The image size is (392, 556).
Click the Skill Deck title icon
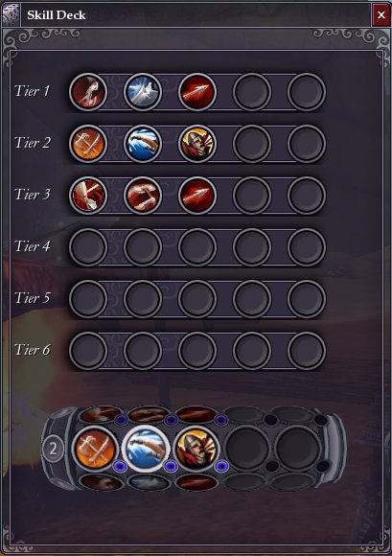tap(11, 15)
